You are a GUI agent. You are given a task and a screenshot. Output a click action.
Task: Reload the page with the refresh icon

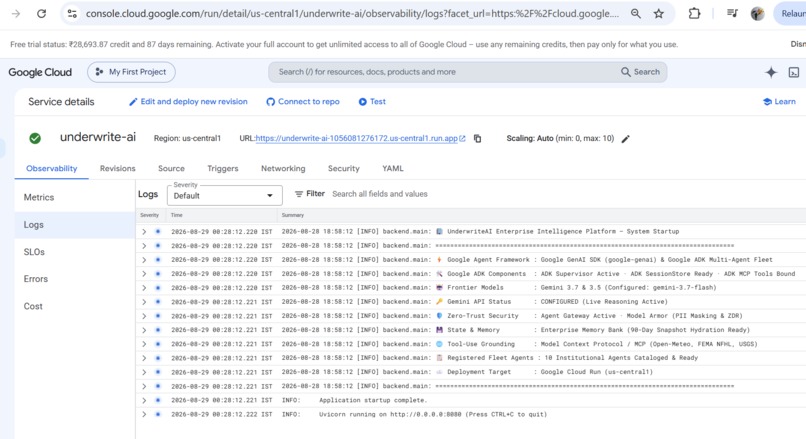point(42,14)
